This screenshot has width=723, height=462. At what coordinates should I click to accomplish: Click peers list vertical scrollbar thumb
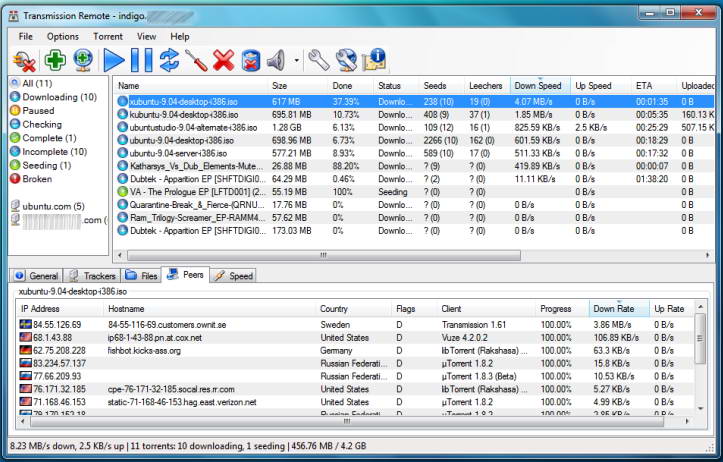700,338
